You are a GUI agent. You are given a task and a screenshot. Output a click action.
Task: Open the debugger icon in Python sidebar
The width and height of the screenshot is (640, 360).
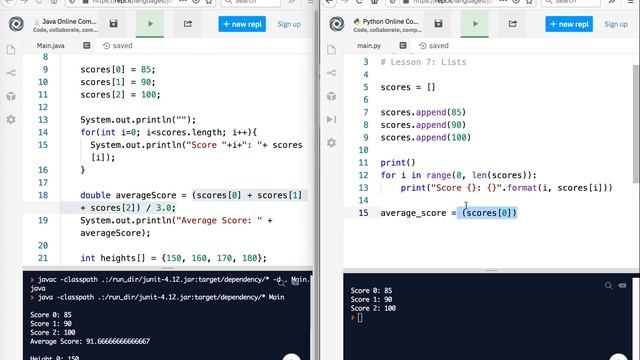click(331, 119)
